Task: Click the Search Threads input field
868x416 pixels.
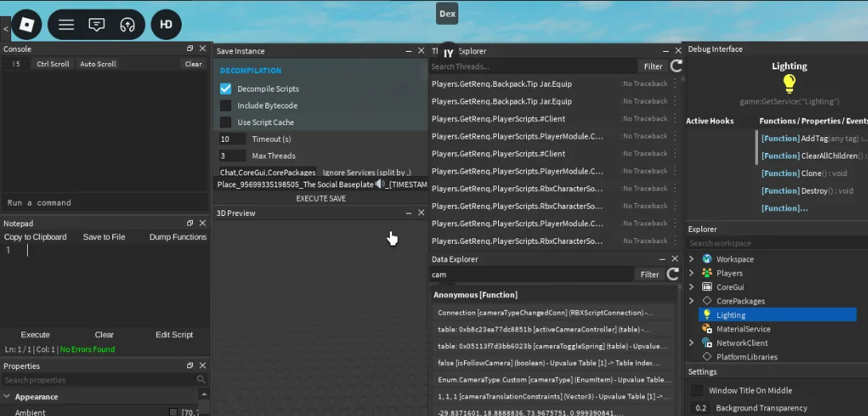Action: click(533, 66)
